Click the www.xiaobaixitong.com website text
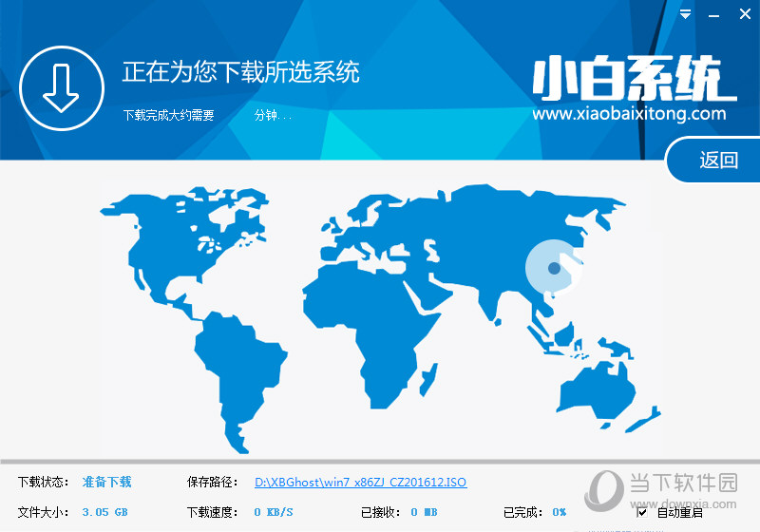The height and width of the screenshot is (532, 760). 629,113
